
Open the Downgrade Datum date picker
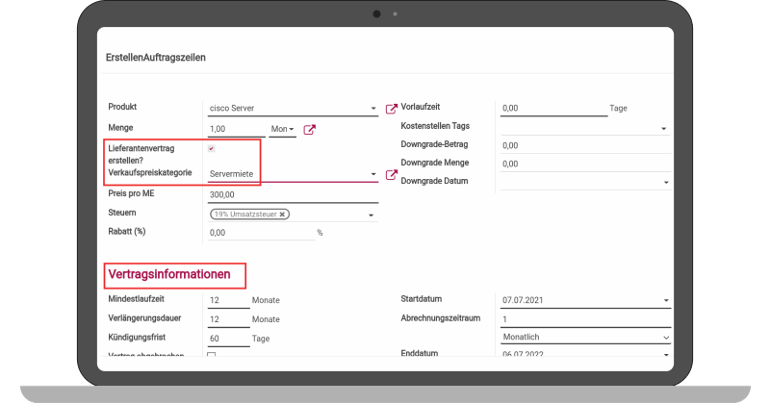pyautogui.click(x=666, y=183)
